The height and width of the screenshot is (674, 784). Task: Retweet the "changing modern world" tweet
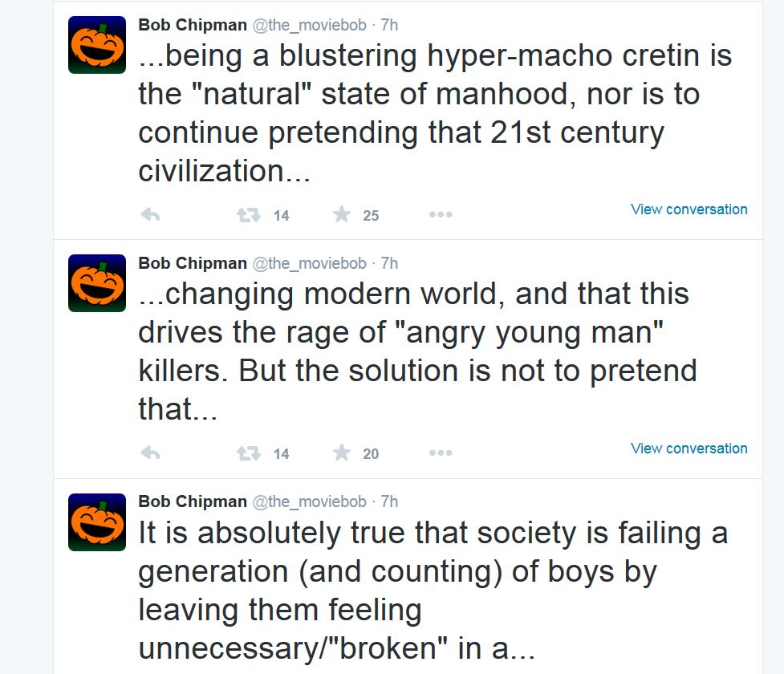pyautogui.click(x=249, y=453)
